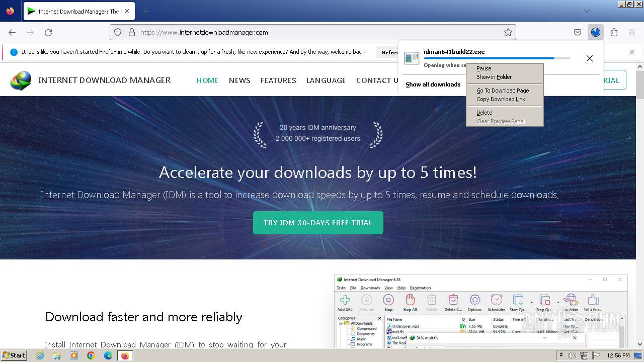Open the NEWS page

tap(239, 80)
